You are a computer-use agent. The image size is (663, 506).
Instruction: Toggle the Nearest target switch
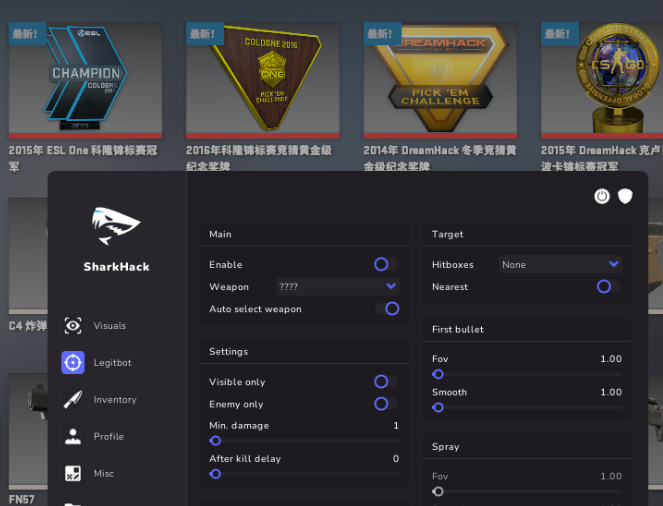(x=608, y=287)
